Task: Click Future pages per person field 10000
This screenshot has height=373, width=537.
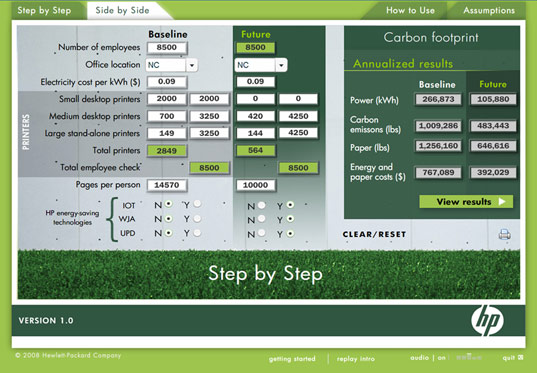Action: (x=255, y=185)
